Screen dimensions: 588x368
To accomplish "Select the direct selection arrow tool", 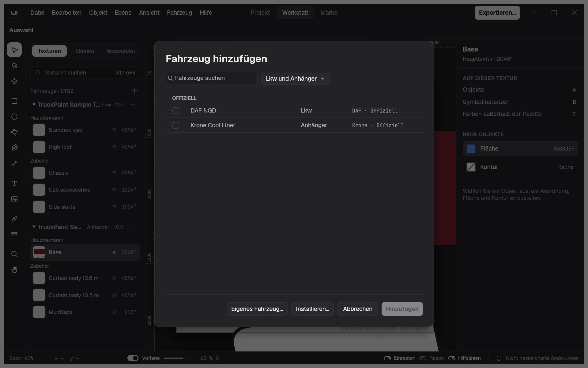I will pos(14,65).
